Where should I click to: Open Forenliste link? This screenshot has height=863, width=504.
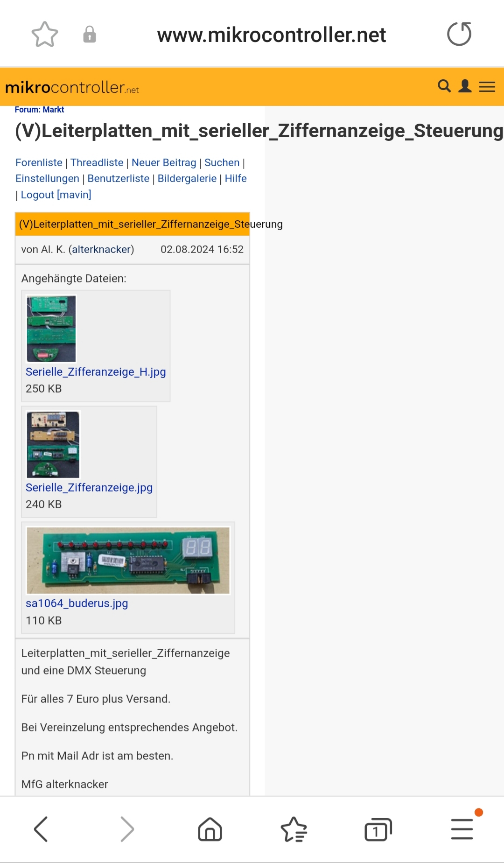click(39, 162)
